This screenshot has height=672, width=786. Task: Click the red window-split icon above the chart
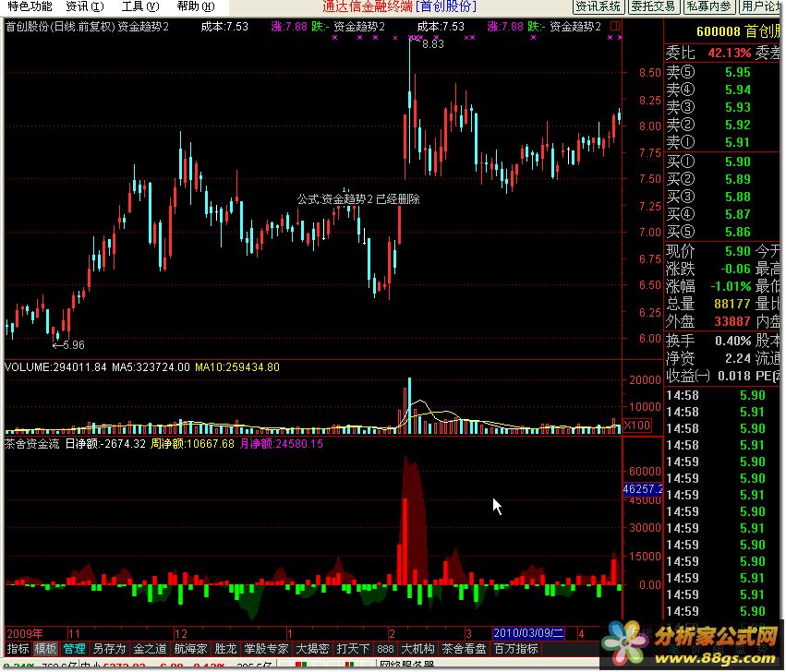614,26
